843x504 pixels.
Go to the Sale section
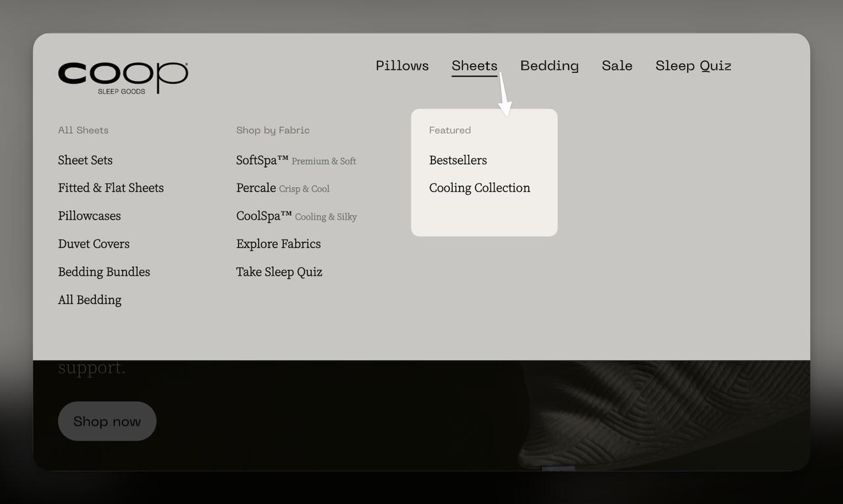616,66
